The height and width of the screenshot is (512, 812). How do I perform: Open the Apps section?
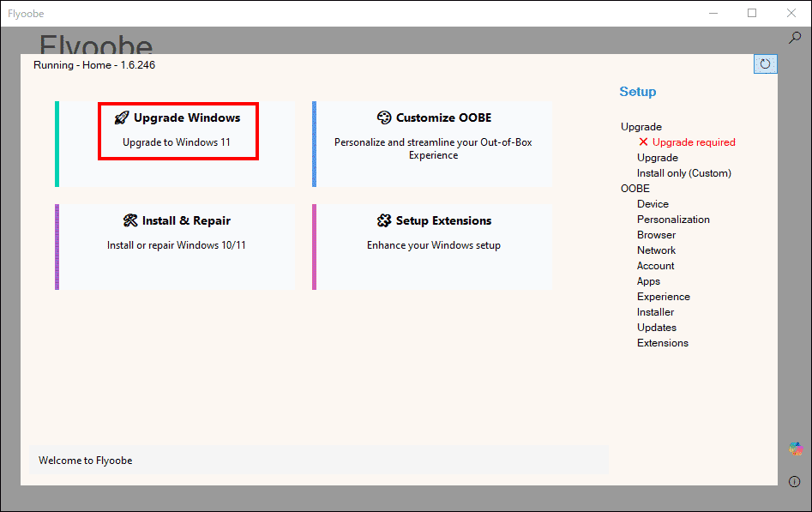point(648,281)
